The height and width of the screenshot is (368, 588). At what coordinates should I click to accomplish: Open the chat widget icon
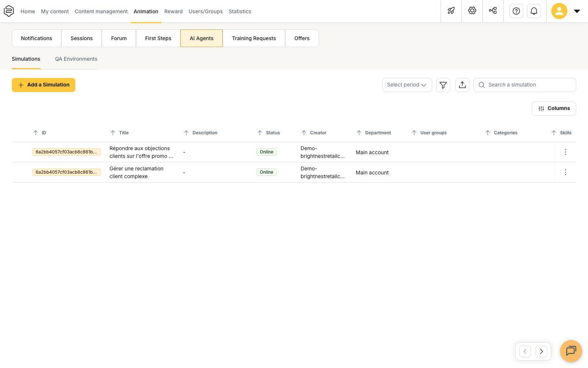click(x=571, y=351)
